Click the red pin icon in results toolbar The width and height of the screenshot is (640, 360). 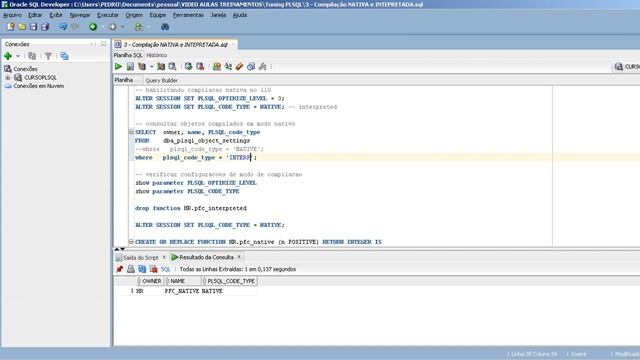click(x=119, y=269)
